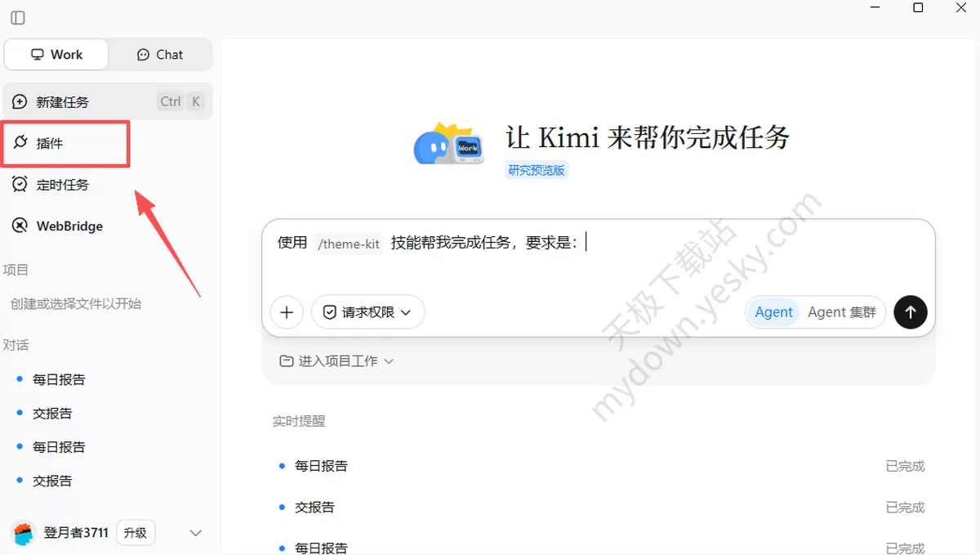
Task: Click 已完成 status of 交报告 reminder
Action: coord(905,508)
